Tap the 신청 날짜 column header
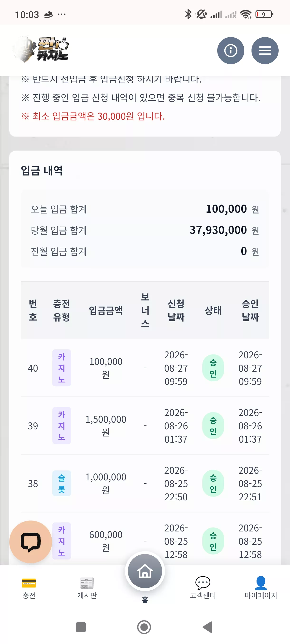 click(176, 310)
